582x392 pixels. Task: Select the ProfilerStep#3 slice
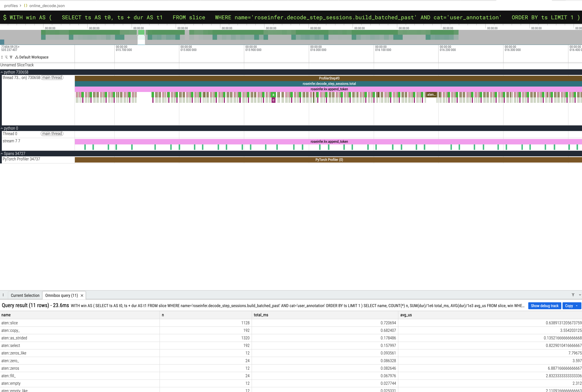coord(329,78)
